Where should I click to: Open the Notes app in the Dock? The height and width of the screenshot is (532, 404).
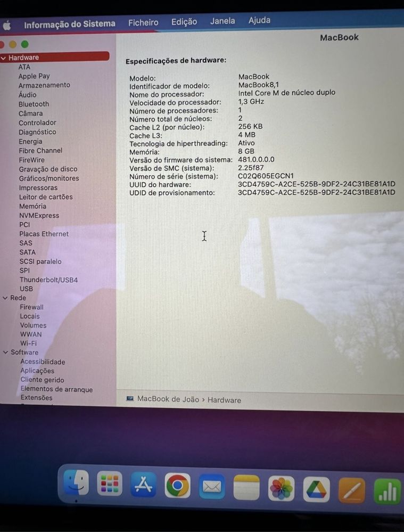click(x=246, y=488)
